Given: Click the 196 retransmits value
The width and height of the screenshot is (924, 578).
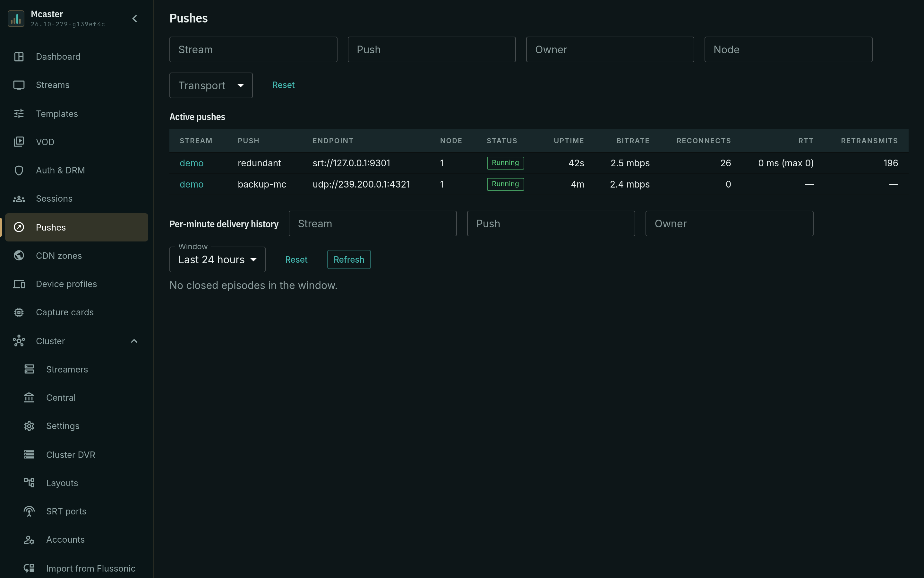Looking at the screenshot, I should tap(891, 163).
